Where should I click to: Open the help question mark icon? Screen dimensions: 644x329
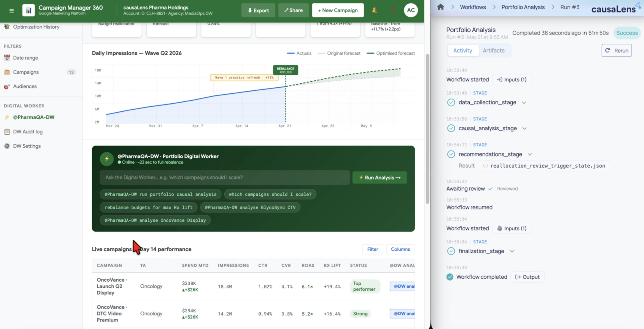pyautogui.click(x=393, y=10)
